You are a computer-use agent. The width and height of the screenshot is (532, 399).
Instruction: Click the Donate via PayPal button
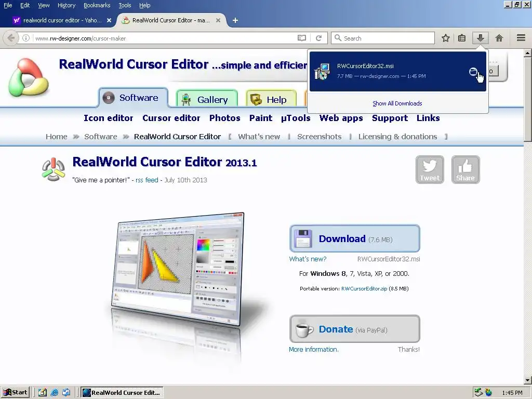(355, 329)
